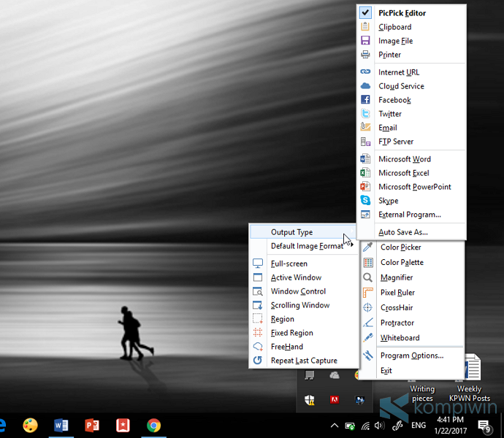504x438 pixels.
Task: Capture Full-screen monitor icon
Action: coord(257,264)
